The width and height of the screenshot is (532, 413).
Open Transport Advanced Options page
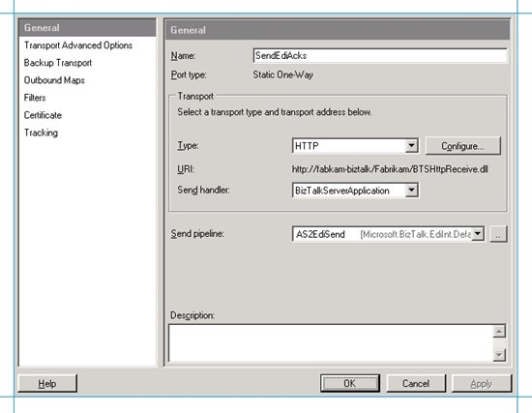[78, 45]
